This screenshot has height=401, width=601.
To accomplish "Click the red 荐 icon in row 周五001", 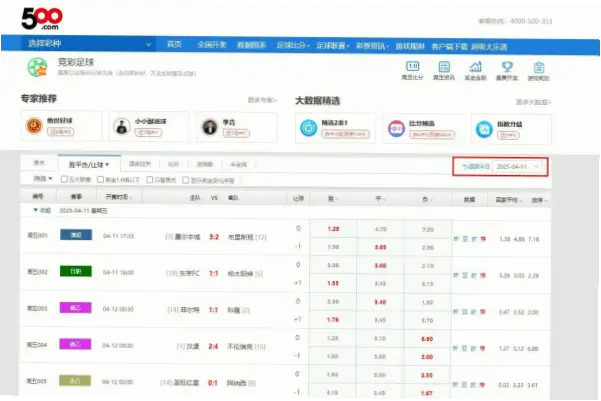I will click(483, 239).
